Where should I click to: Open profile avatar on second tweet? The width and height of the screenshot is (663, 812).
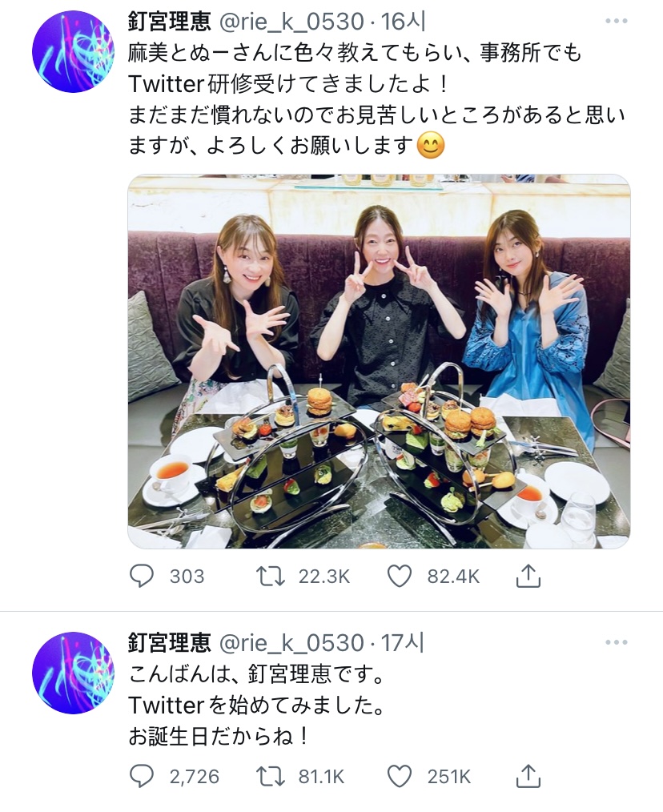click(73, 673)
